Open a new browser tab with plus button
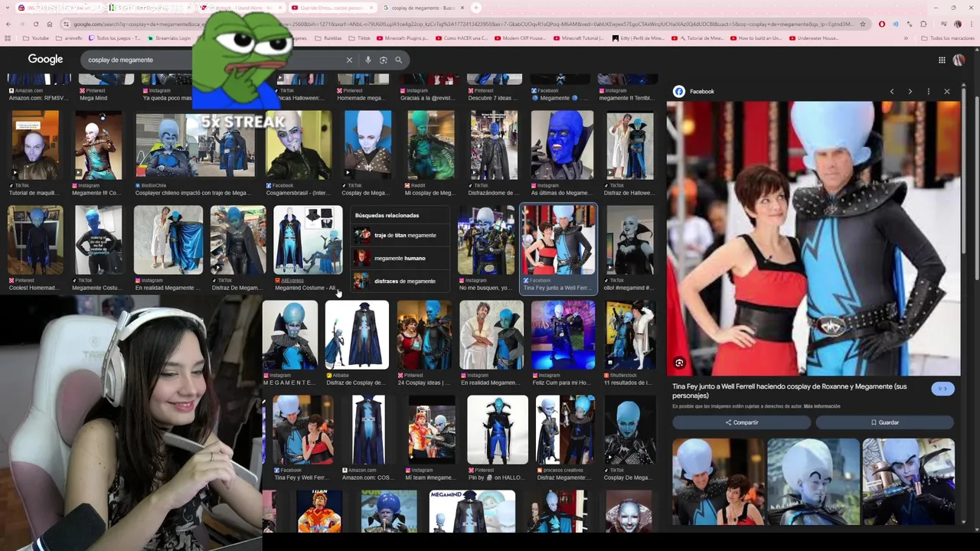 pos(476,8)
